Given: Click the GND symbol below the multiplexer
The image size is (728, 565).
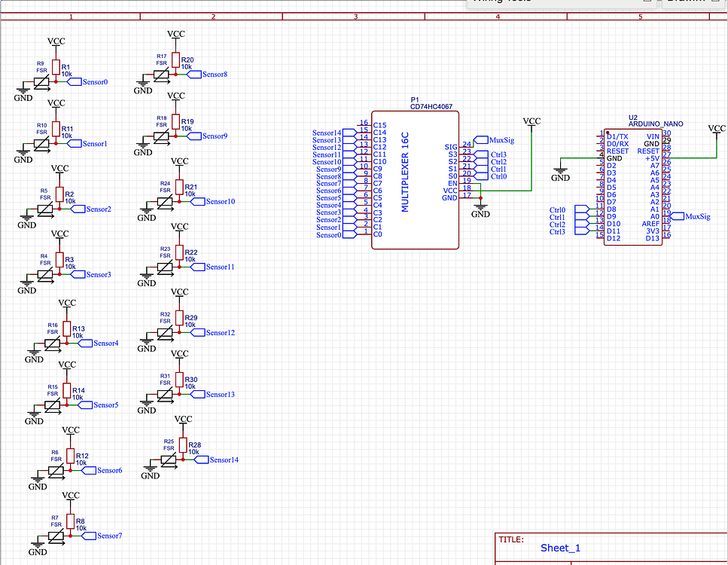Looking at the screenshot, I should coord(480,208).
